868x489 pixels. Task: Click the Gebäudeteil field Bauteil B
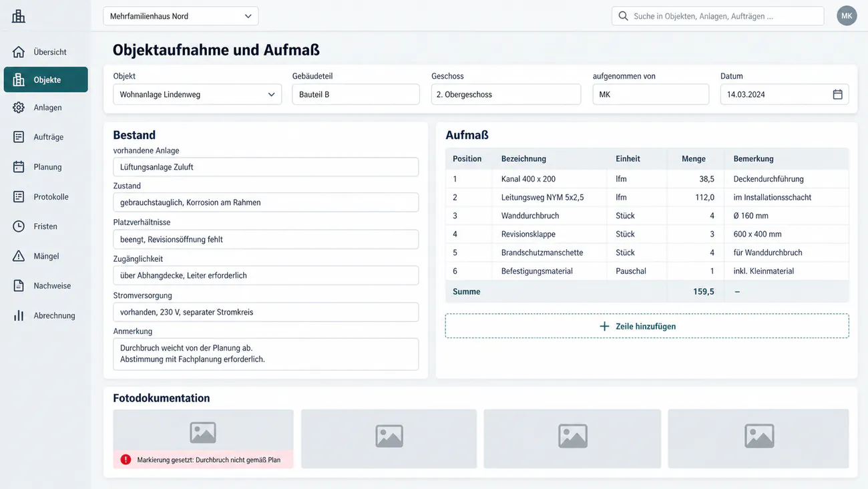coord(356,94)
